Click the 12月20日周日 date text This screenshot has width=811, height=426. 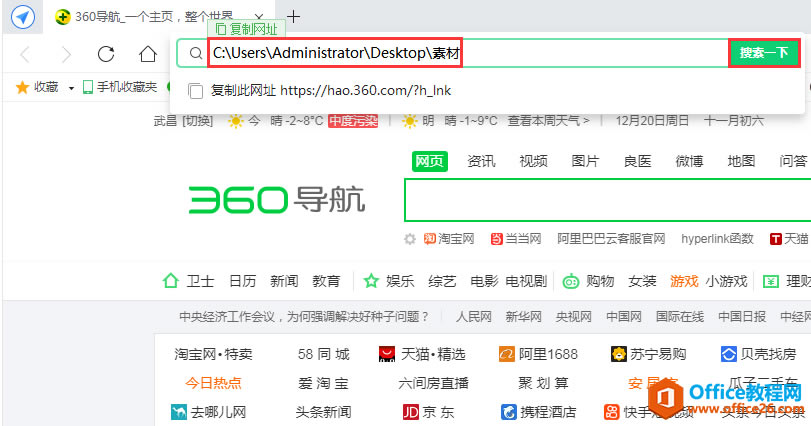tap(652, 121)
